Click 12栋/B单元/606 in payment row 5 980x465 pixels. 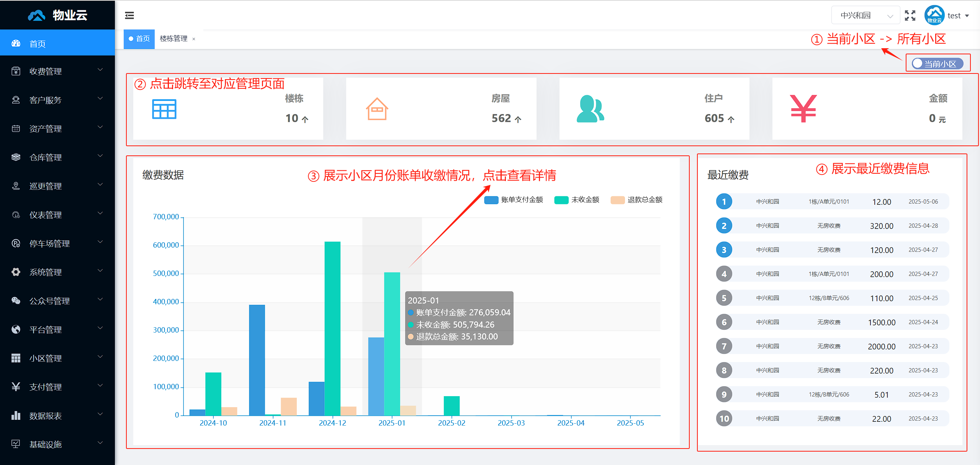click(829, 298)
